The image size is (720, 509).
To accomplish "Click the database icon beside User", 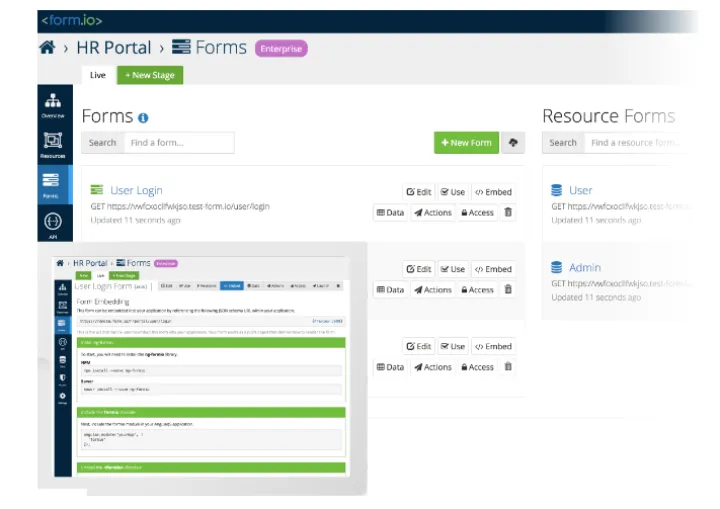I will coord(557,190).
